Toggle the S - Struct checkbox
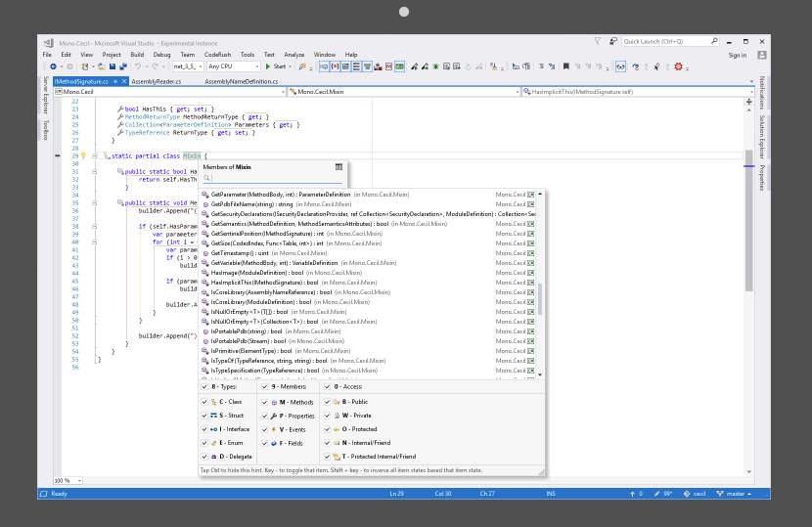 tap(204, 416)
